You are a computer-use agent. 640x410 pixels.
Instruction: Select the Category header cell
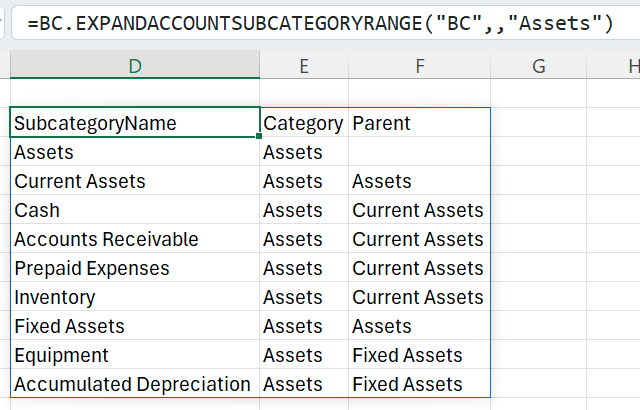(x=303, y=123)
